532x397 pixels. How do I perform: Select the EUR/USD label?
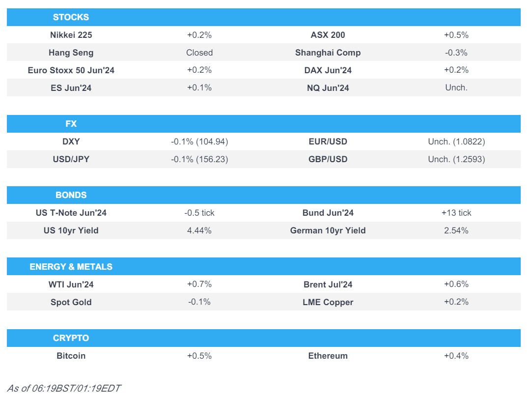[x=328, y=142]
